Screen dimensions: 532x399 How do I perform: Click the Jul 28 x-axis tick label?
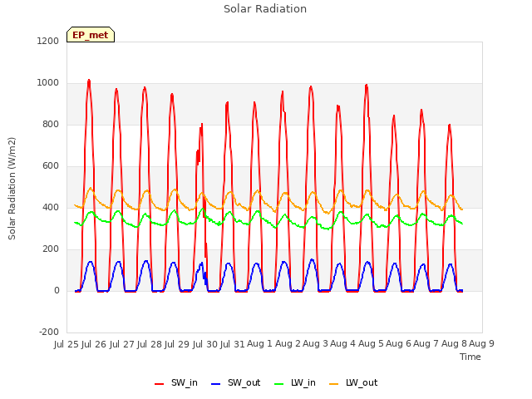pos(150,344)
